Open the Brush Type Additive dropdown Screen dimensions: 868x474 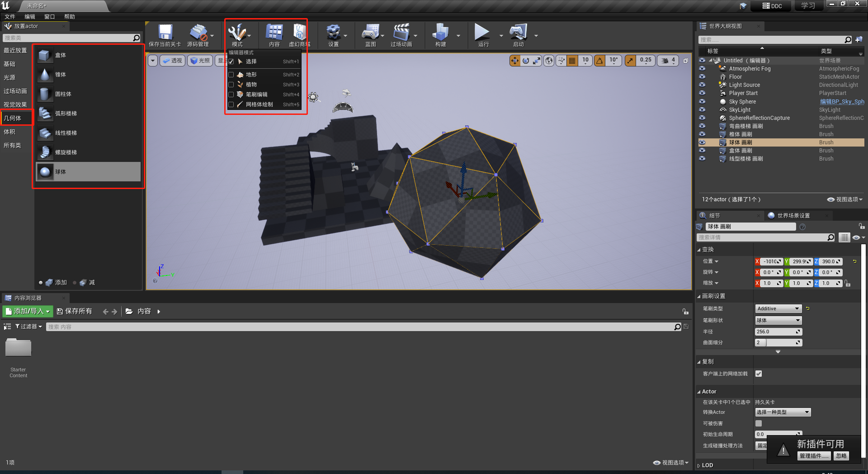pos(778,308)
